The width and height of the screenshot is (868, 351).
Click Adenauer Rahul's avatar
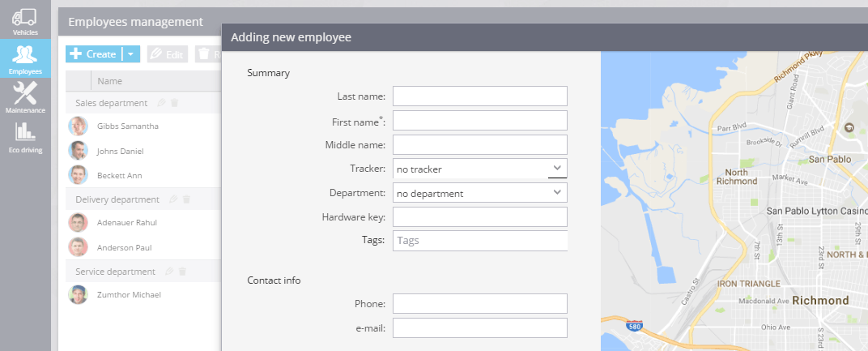[78, 222]
